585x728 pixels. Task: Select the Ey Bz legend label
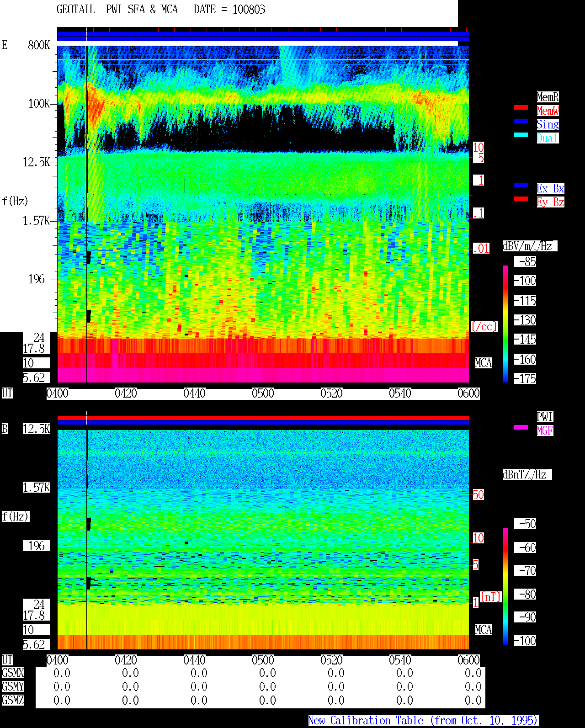(550, 202)
